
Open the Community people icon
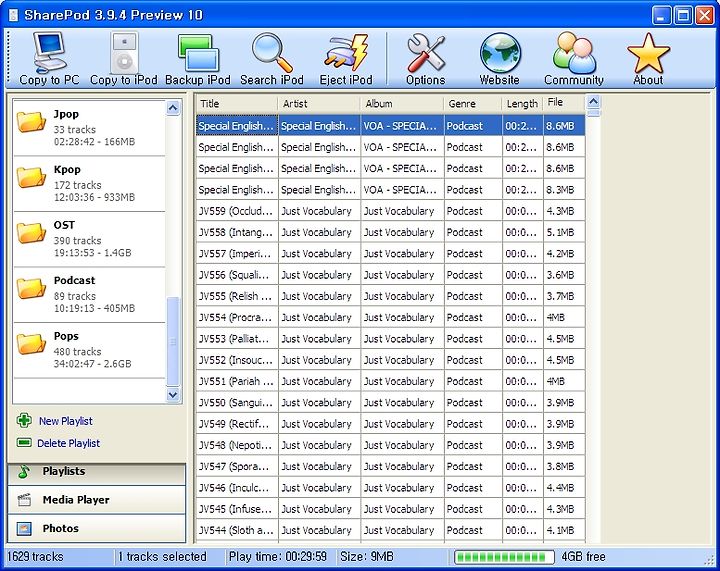[x=574, y=52]
